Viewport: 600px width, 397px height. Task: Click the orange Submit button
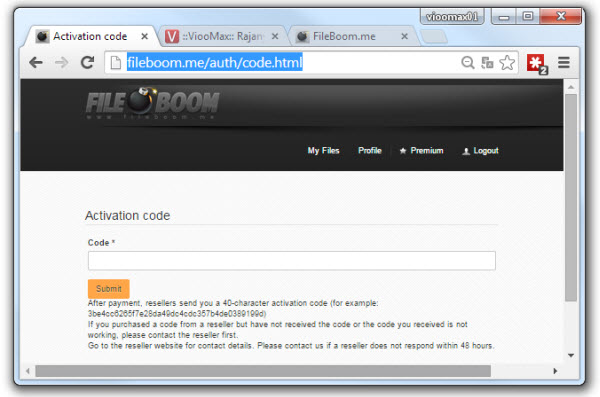pyautogui.click(x=109, y=289)
